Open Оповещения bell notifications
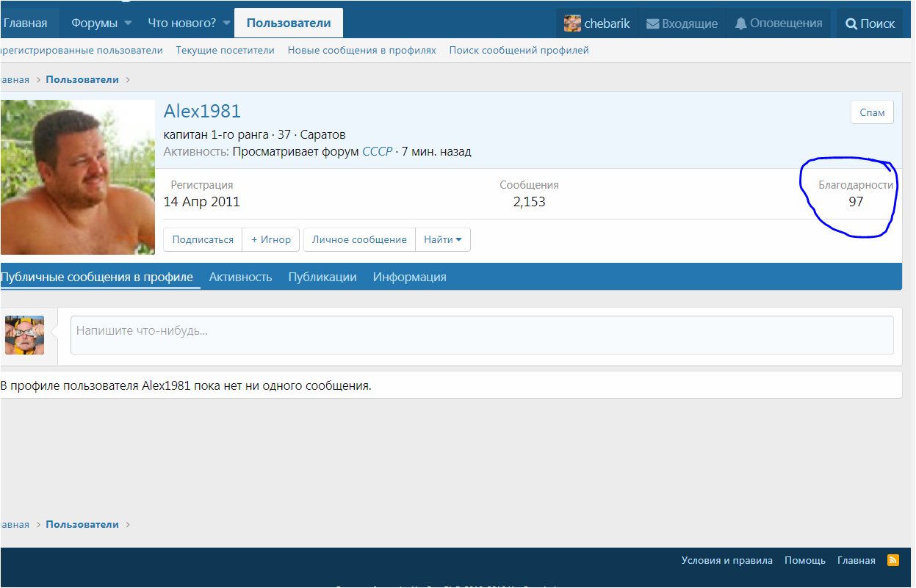 (x=740, y=23)
